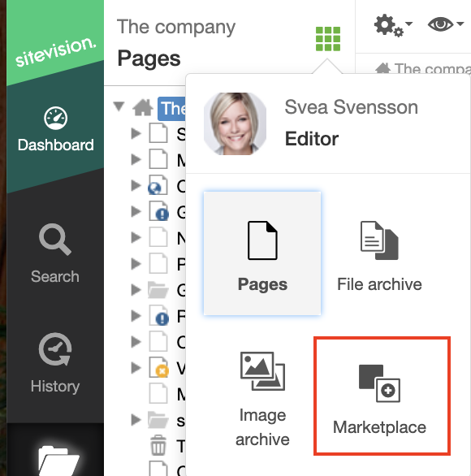The image size is (471, 476).
Task: Click the sitevision logo
Action: click(55, 52)
